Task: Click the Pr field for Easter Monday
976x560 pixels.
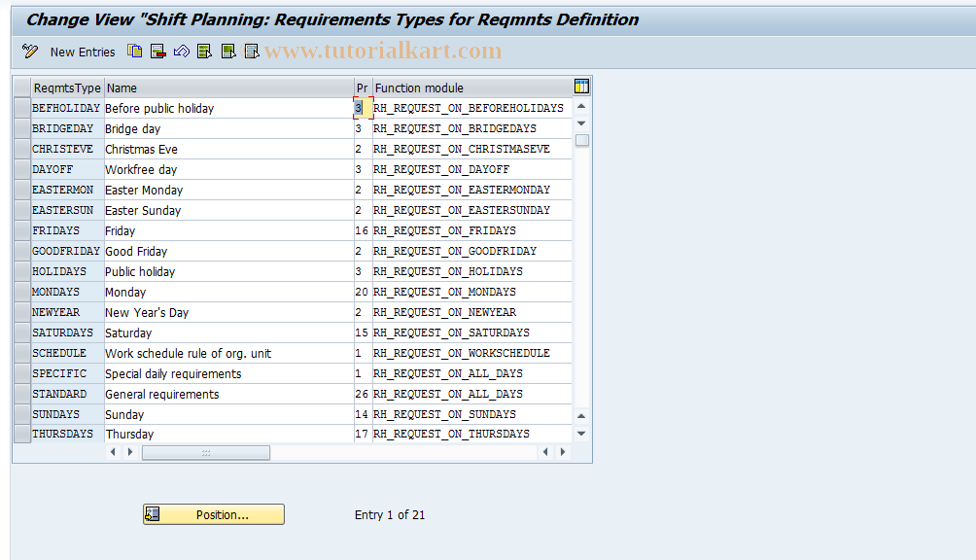Action: point(363,190)
